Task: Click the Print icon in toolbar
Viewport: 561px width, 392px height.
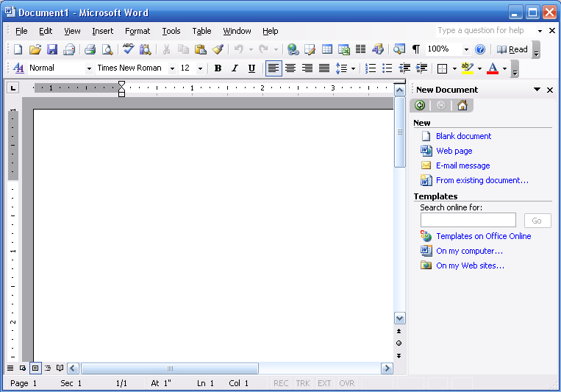Action: pos(90,49)
